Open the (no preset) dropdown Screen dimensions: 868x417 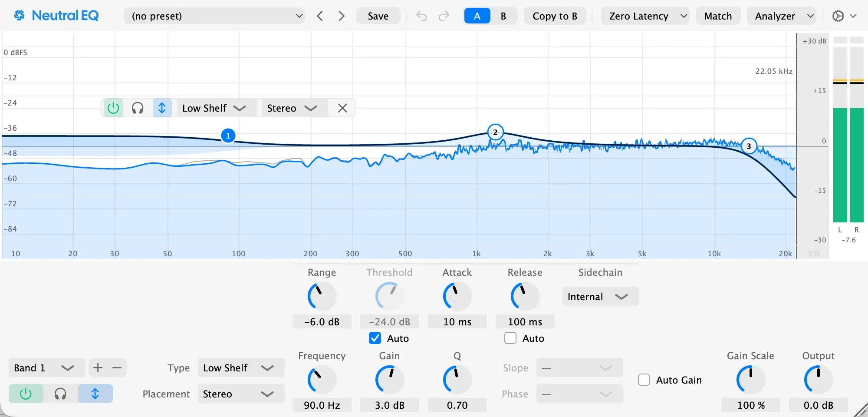[214, 16]
